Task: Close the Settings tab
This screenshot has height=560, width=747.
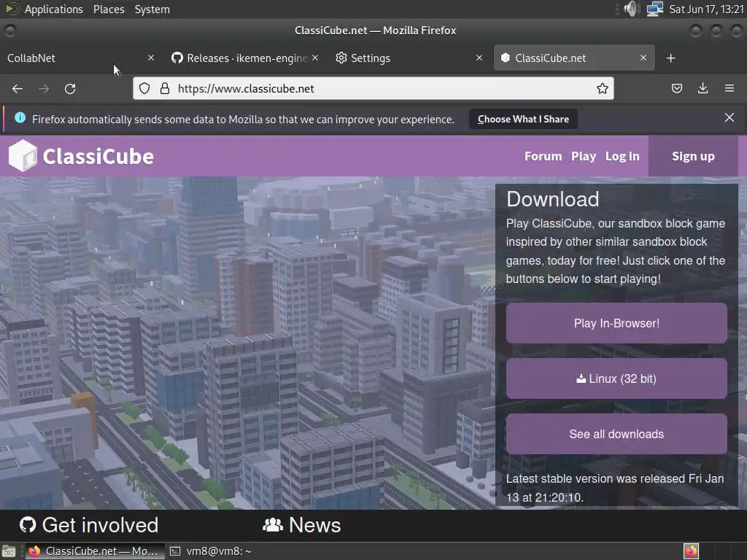Action: [x=479, y=58]
